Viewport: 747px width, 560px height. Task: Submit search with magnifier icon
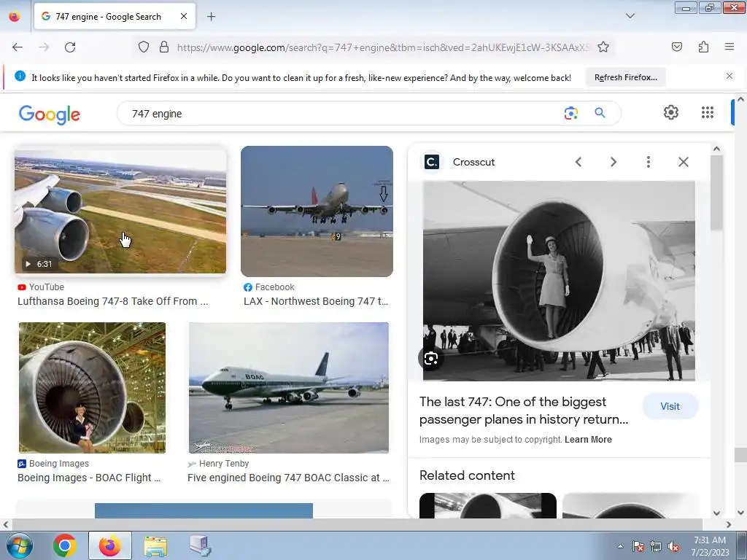click(600, 113)
